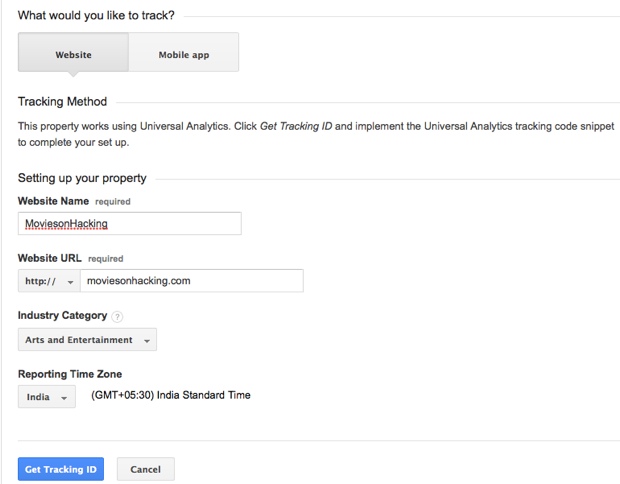This screenshot has width=620, height=484.
Task: Open the India country dropdown
Action: 47,397
